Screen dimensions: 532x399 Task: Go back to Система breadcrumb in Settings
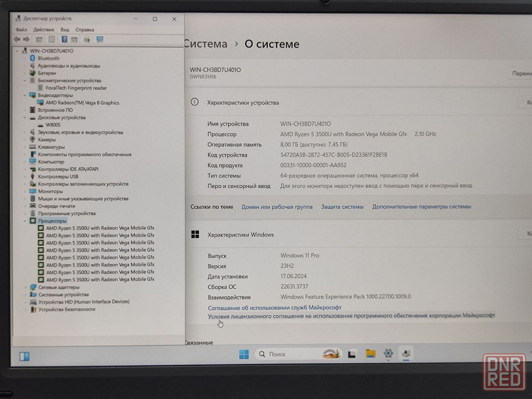click(206, 44)
